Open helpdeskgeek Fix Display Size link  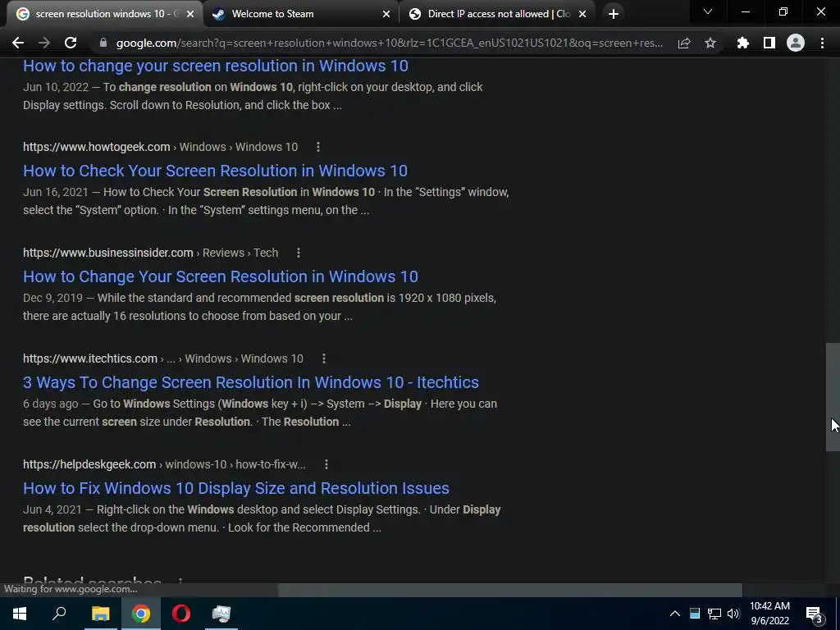(236, 488)
